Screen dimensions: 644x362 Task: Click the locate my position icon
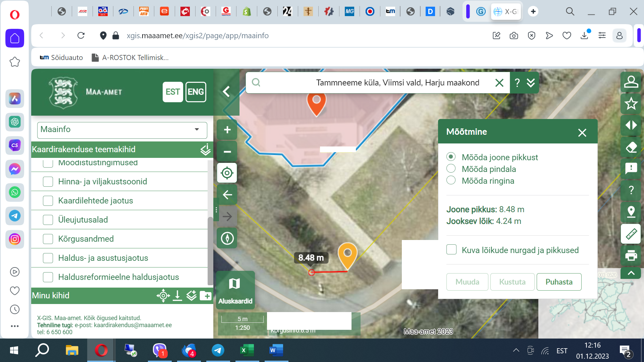(227, 173)
